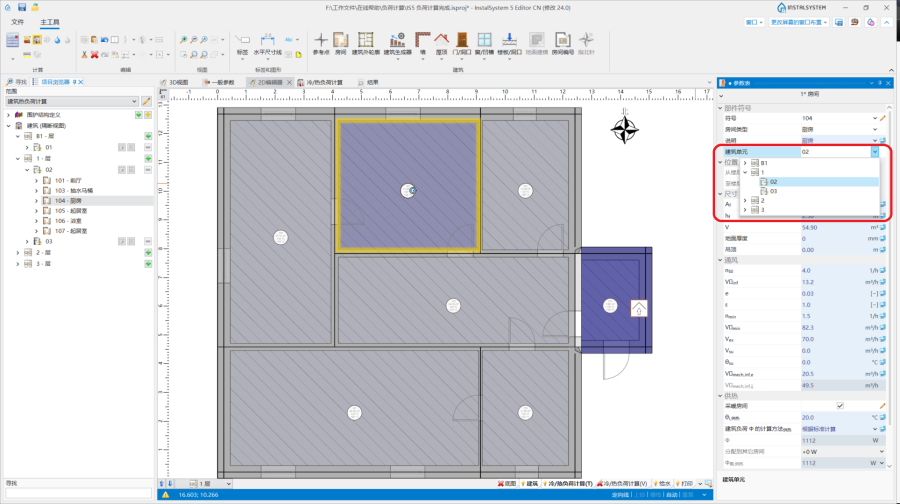Pick the 门/洞口 door tool
900x504 pixels.
point(461,42)
